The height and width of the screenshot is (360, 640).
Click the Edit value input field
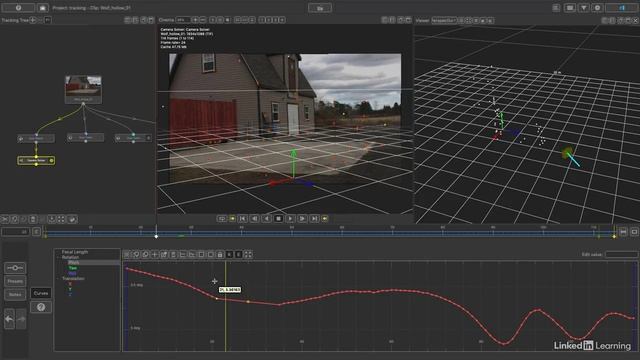pos(621,254)
